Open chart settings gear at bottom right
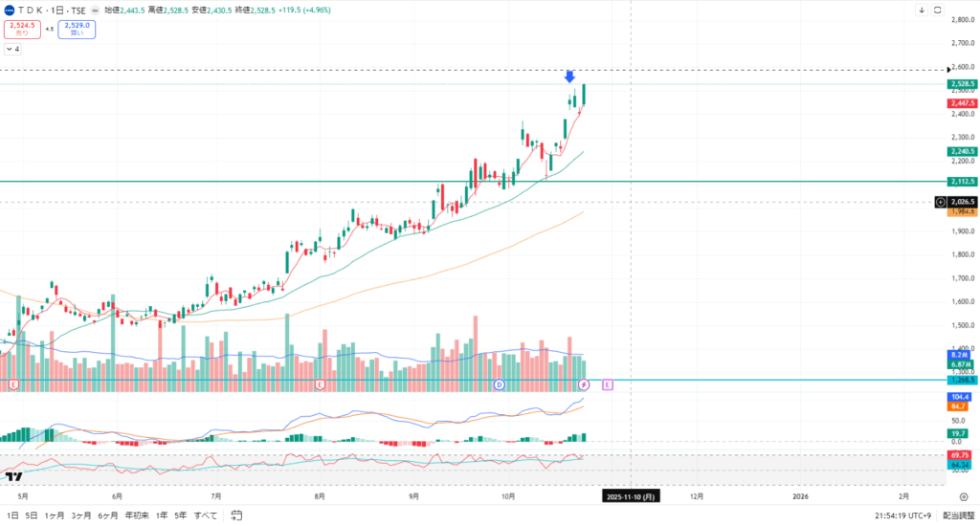Viewport: 980px width, 526px height. tap(964, 496)
